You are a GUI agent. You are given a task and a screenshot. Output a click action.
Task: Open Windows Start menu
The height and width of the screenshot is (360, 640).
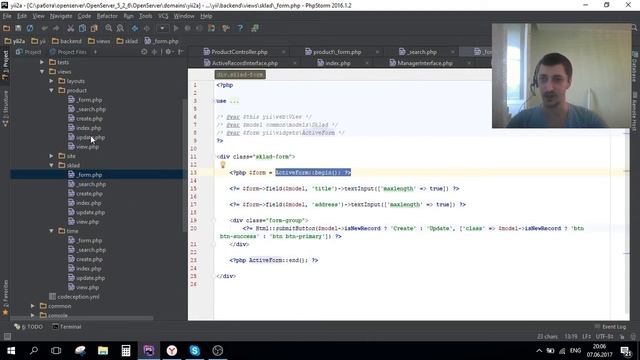(11, 350)
